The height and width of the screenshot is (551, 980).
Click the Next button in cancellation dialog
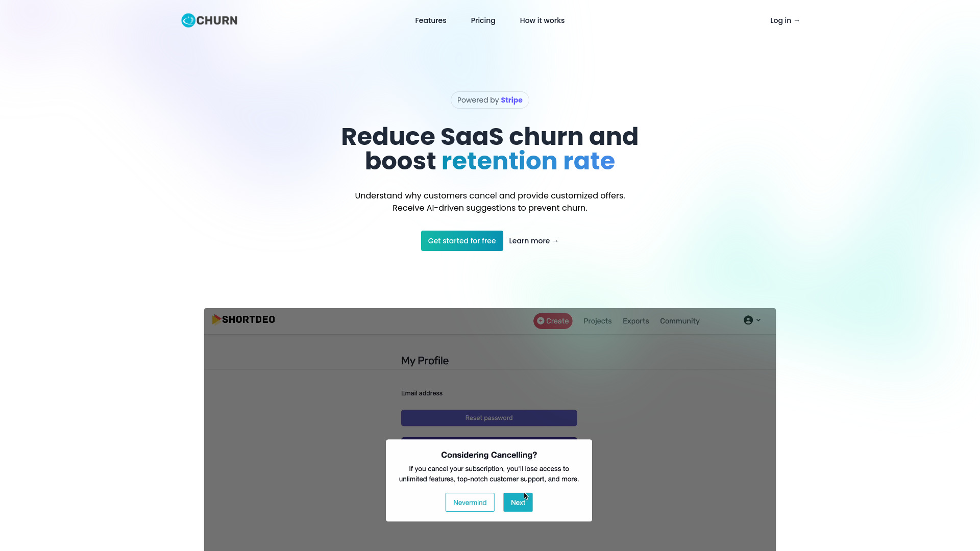[518, 502]
